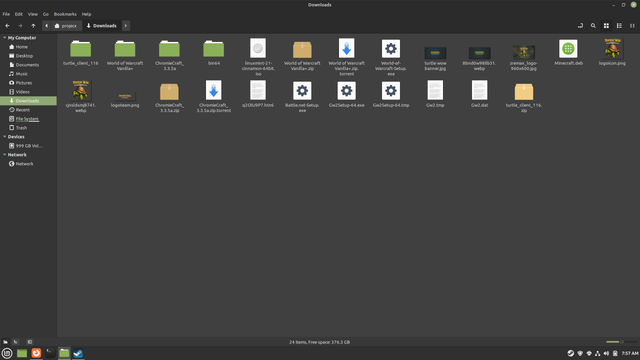The width and height of the screenshot is (640, 360).
Task: Click the Downloads path button
Action: coord(102,26)
